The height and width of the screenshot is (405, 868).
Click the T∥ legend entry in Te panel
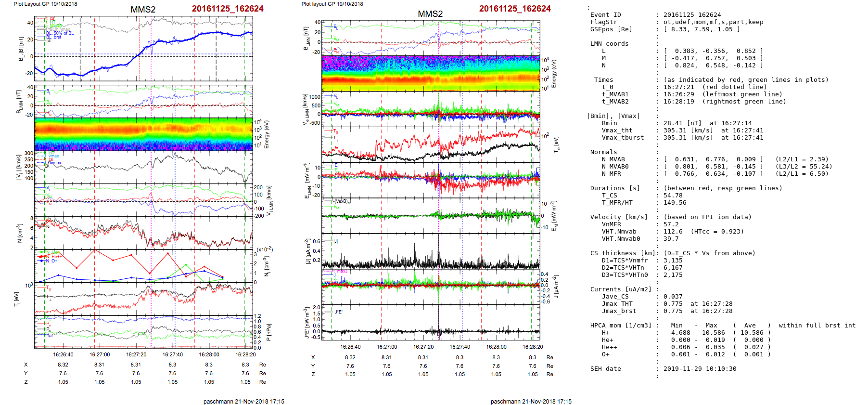click(x=335, y=131)
